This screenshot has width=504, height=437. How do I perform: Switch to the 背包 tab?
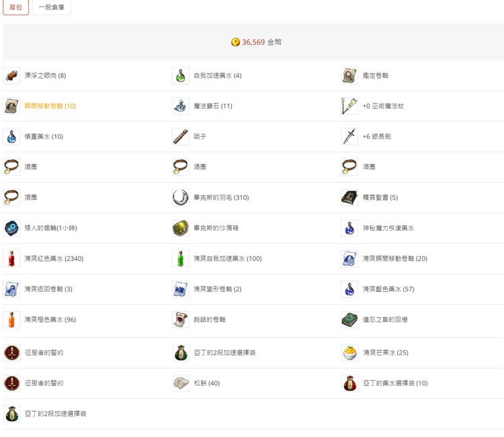click(x=15, y=7)
